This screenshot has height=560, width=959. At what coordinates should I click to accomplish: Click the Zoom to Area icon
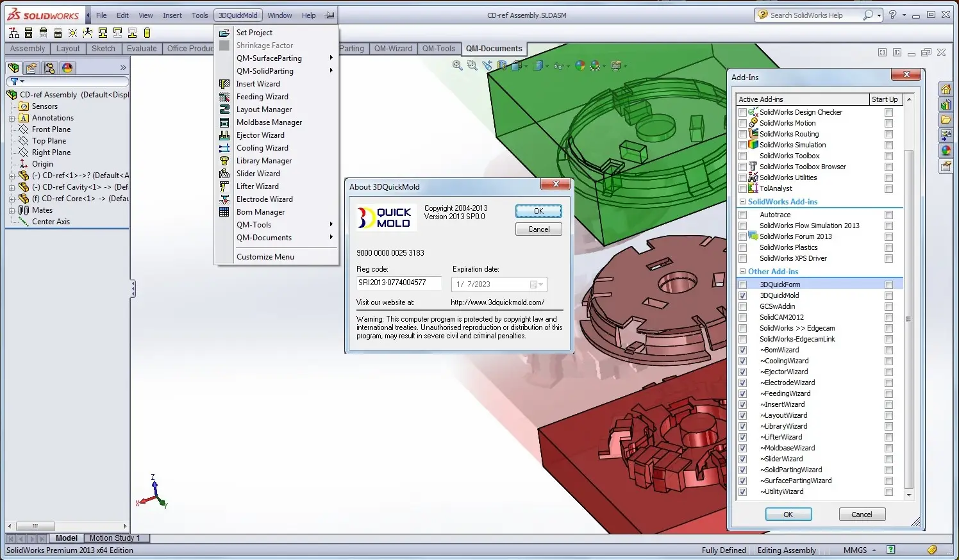pyautogui.click(x=472, y=65)
